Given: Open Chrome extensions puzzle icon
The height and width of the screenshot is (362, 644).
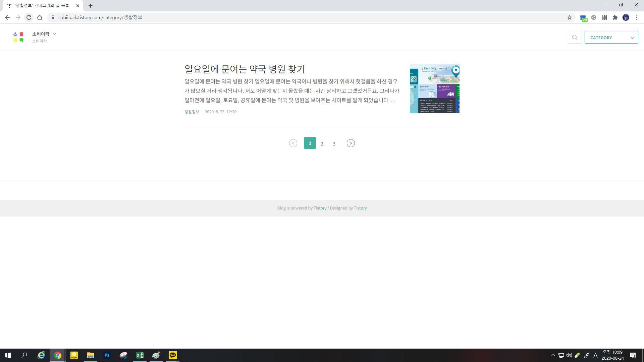Looking at the screenshot, I should [x=615, y=17].
